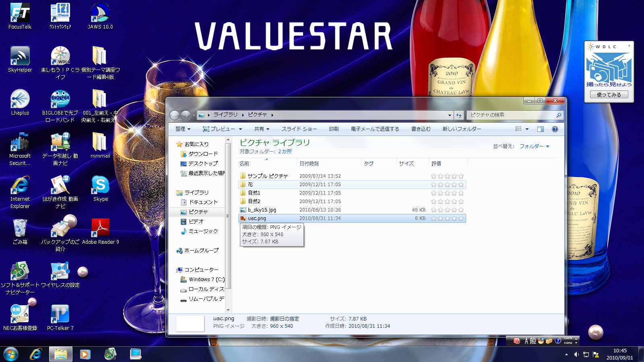Click the uac.png thumbnail in details pane

point(190,323)
